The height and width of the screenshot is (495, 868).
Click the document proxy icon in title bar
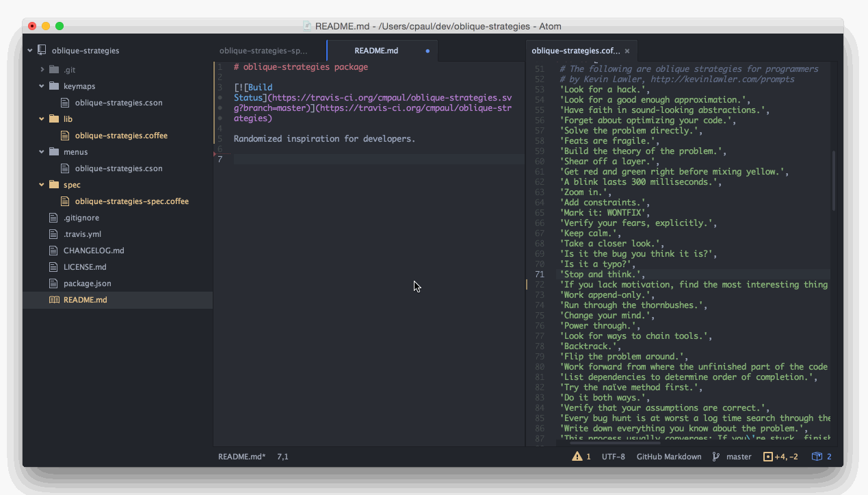click(x=308, y=26)
